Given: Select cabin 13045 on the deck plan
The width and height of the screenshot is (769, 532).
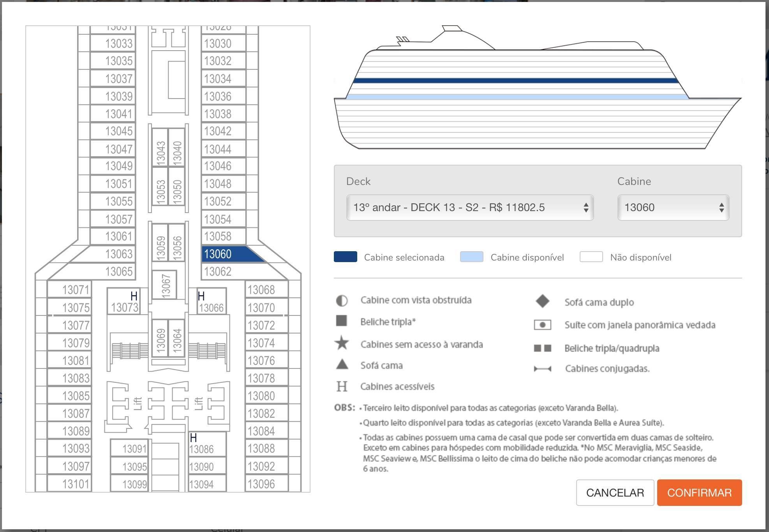Looking at the screenshot, I should coord(113,131).
